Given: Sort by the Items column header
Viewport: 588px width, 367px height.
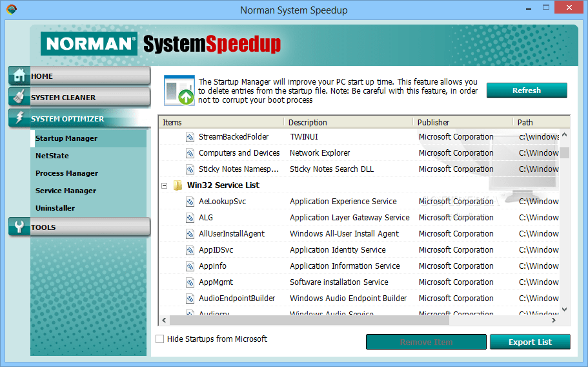Looking at the screenshot, I should point(221,122).
